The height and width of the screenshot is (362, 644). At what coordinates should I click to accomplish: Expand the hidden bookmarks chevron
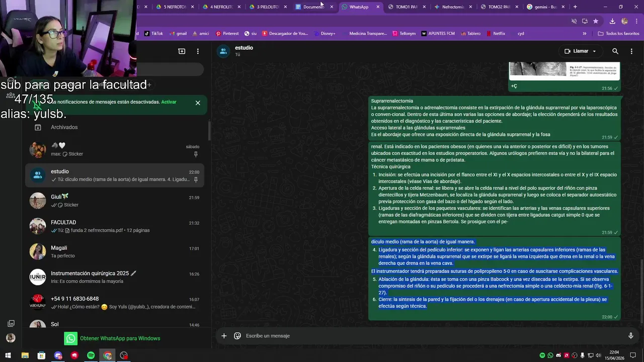[x=585, y=34]
